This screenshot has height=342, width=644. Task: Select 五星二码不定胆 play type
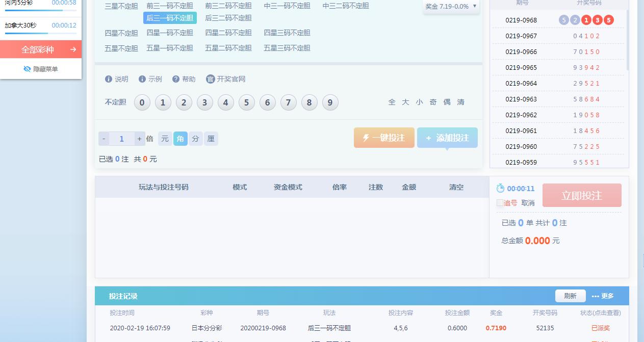click(228, 48)
